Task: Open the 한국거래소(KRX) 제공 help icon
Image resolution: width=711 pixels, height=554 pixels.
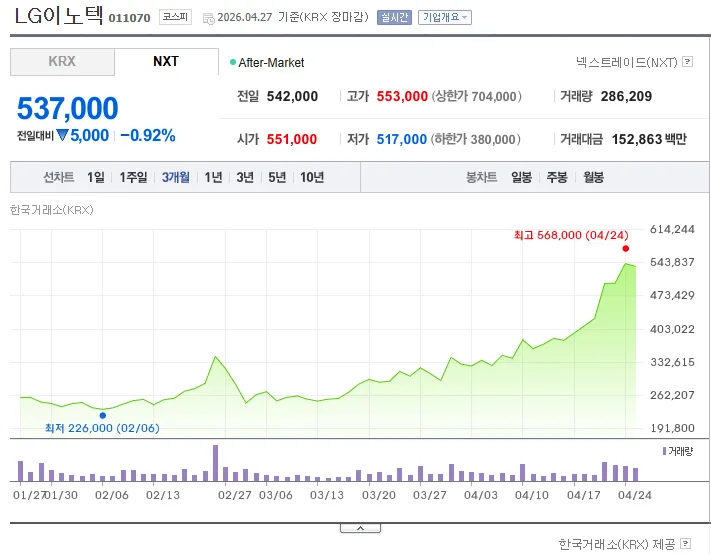Action: click(686, 543)
